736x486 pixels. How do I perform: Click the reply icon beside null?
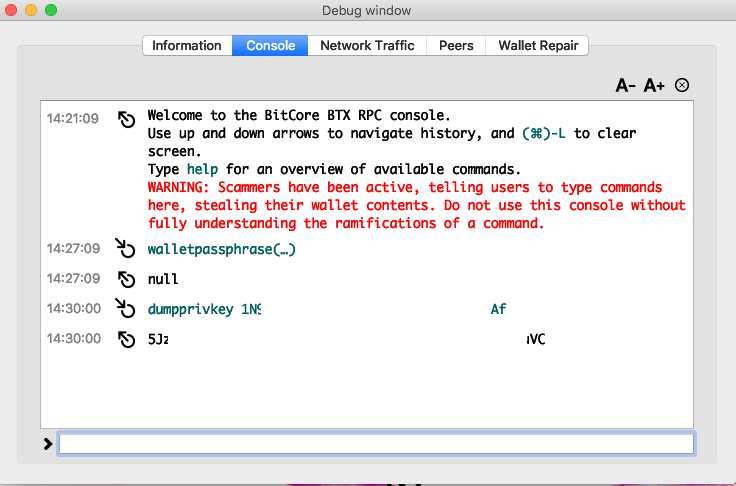click(x=126, y=279)
